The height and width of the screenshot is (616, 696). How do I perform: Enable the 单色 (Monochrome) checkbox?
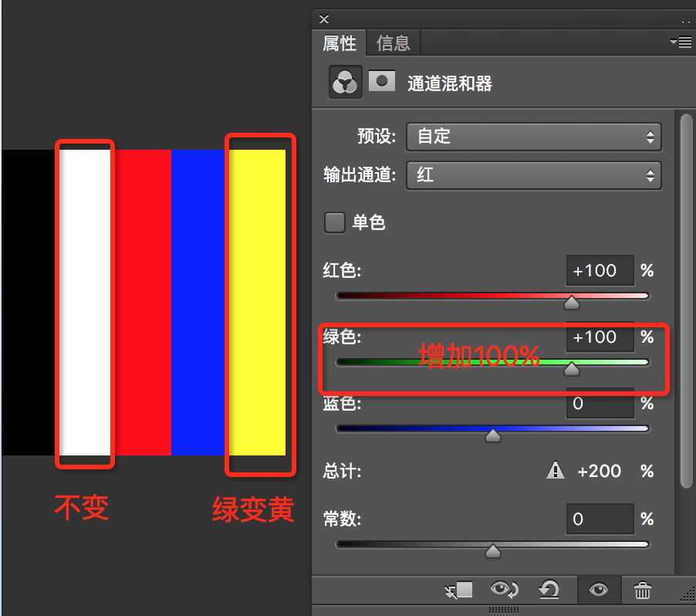click(x=334, y=222)
